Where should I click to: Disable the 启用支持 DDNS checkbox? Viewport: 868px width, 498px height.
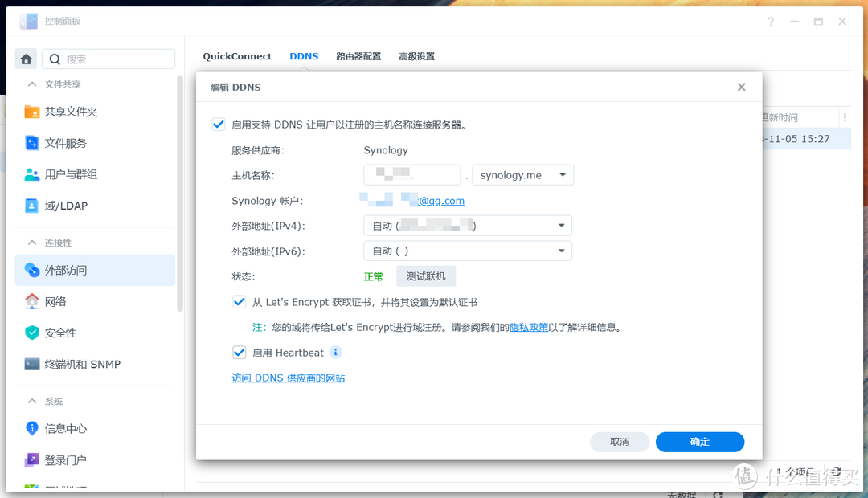[218, 124]
